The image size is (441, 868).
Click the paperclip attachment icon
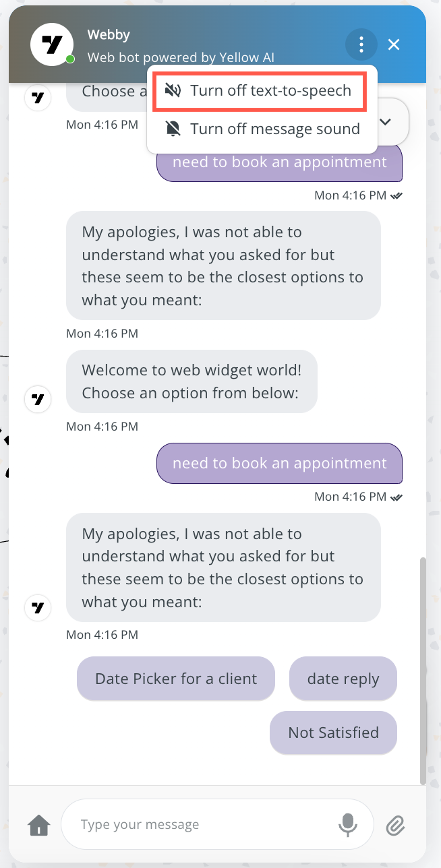coord(396,824)
